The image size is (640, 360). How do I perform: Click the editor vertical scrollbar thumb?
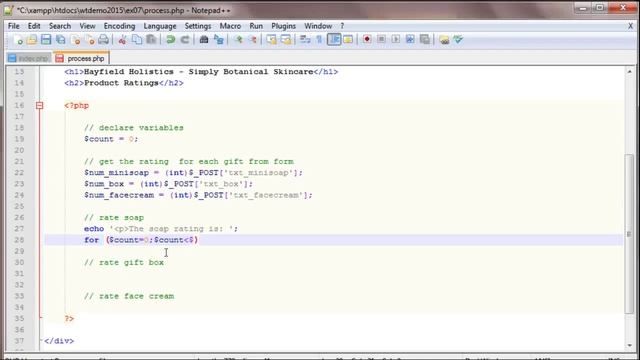[x=629, y=234]
